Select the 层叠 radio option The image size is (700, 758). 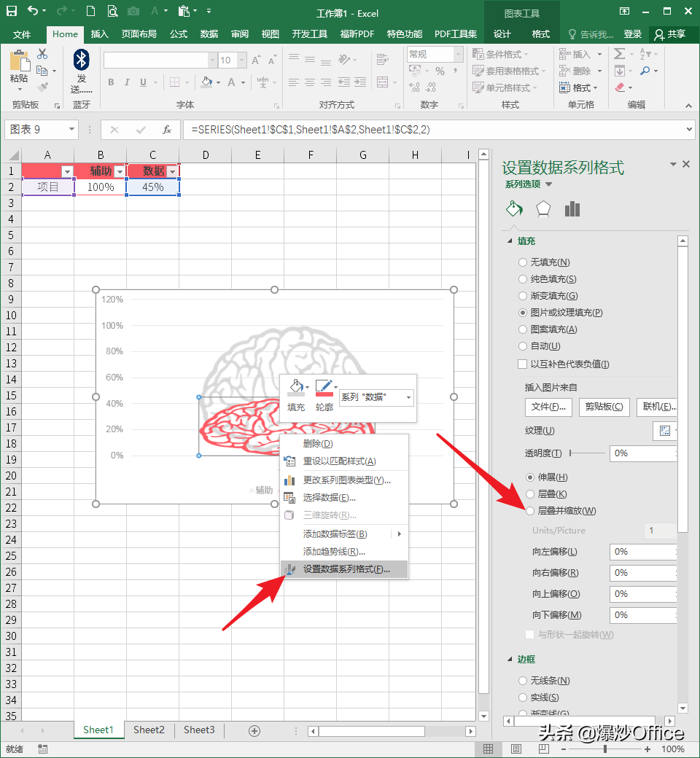click(530, 493)
